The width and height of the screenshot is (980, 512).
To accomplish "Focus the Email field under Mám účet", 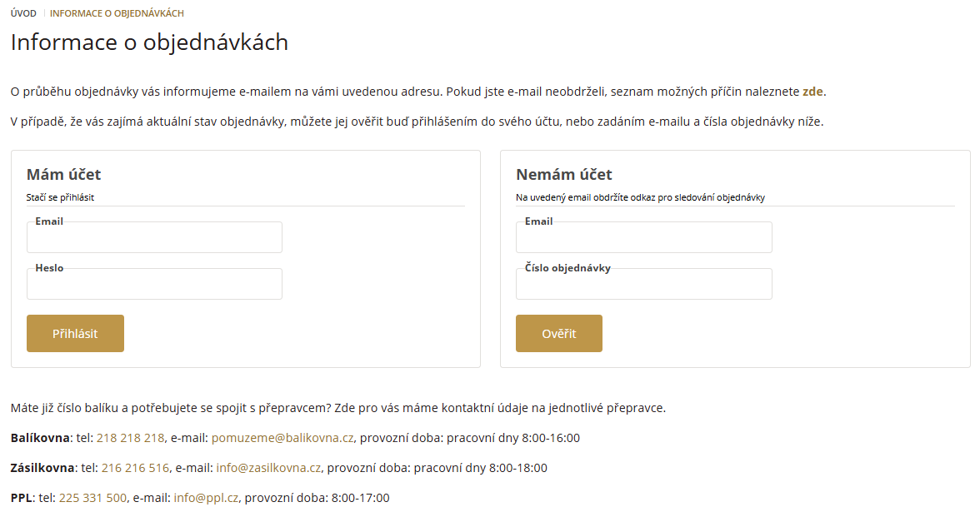I will (154, 238).
